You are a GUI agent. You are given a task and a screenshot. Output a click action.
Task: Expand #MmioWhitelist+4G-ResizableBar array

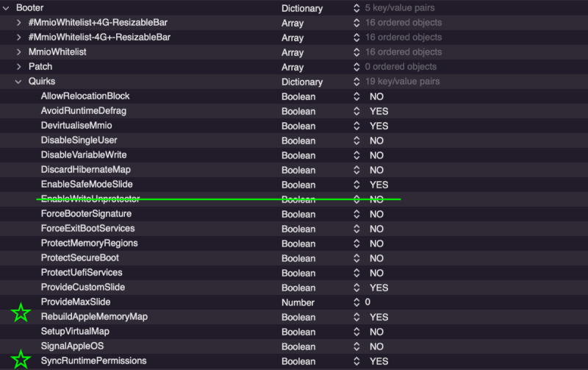[x=19, y=23]
